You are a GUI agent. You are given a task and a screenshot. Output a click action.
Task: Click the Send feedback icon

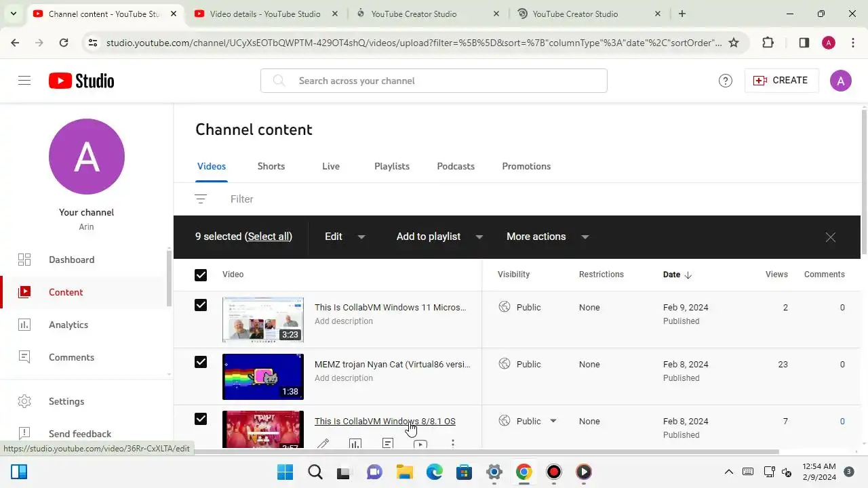pyautogui.click(x=24, y=433)
